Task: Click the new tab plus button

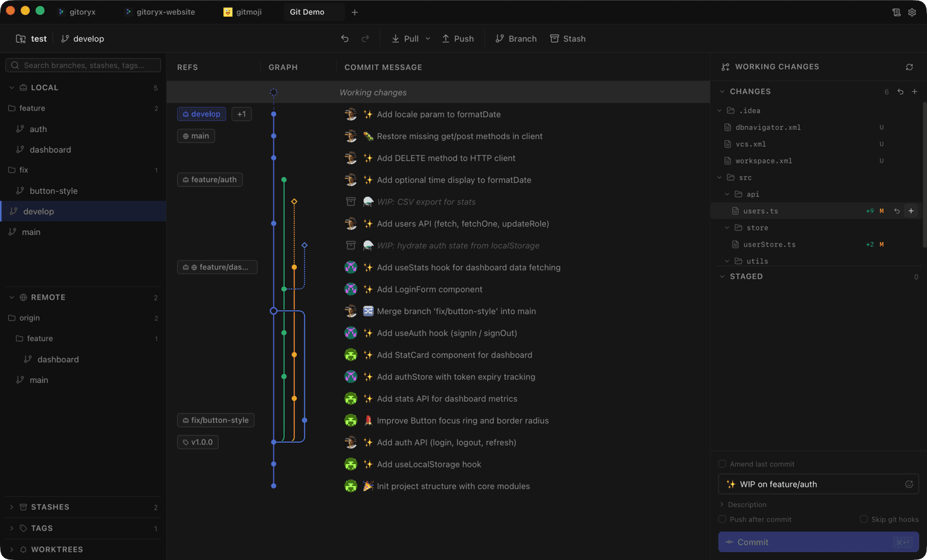Action: tap(355, 12)
